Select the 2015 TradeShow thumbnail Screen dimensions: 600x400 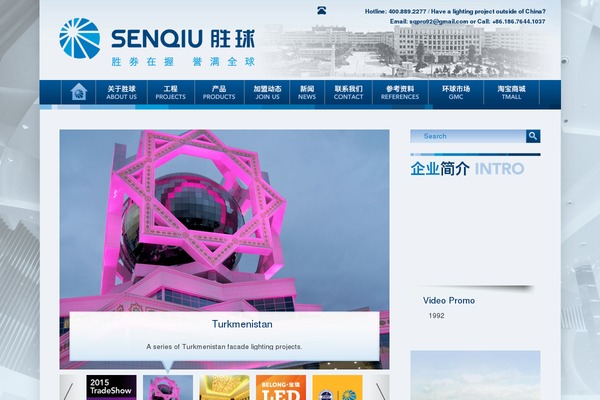pyautogui.click(x=111, y=387)
